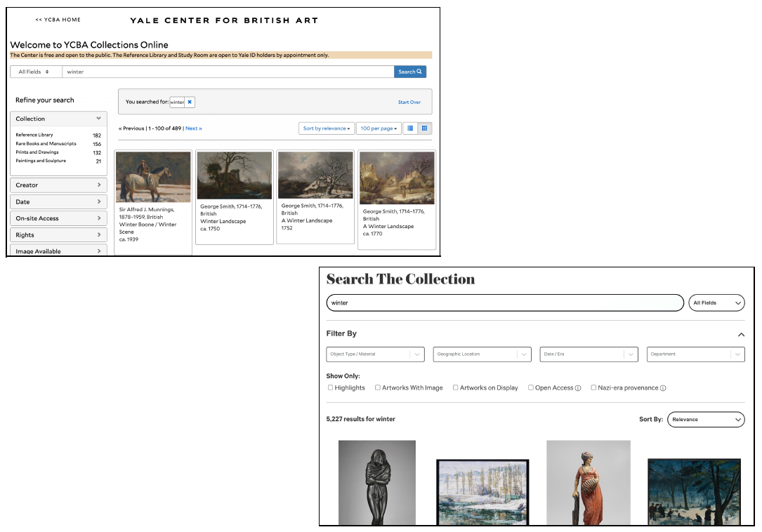
Task: Filter by Paintings and Sculpture
Action: coord(41,161)
